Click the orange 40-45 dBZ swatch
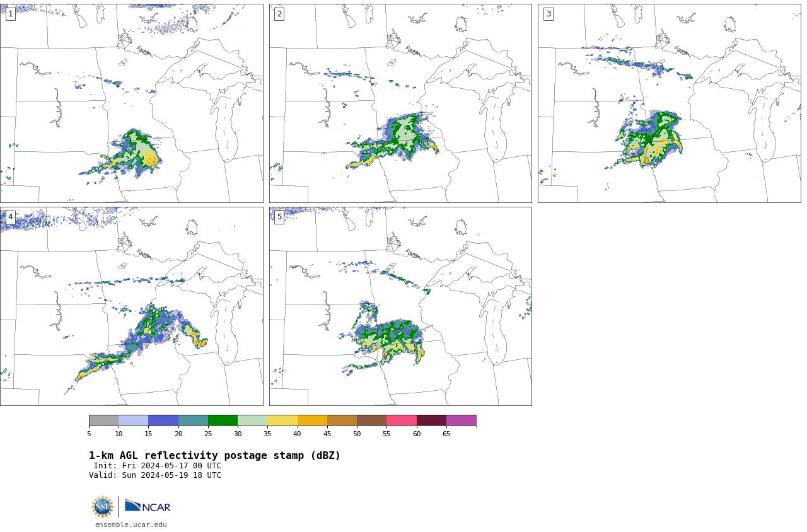Screen dimensions: 807x532 [x=312, y=420]
